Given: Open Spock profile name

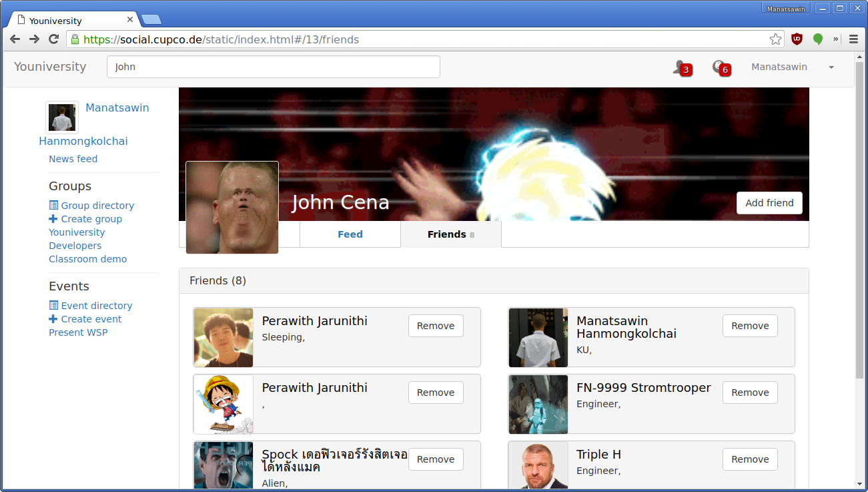Looking at the screenshot, I should (x=334, y=461).
